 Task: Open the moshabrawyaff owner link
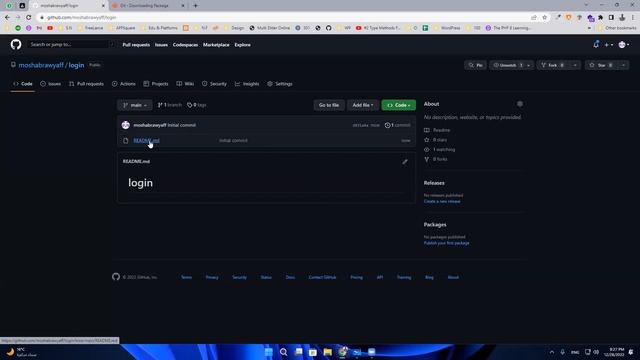click(x=41, y=65)
